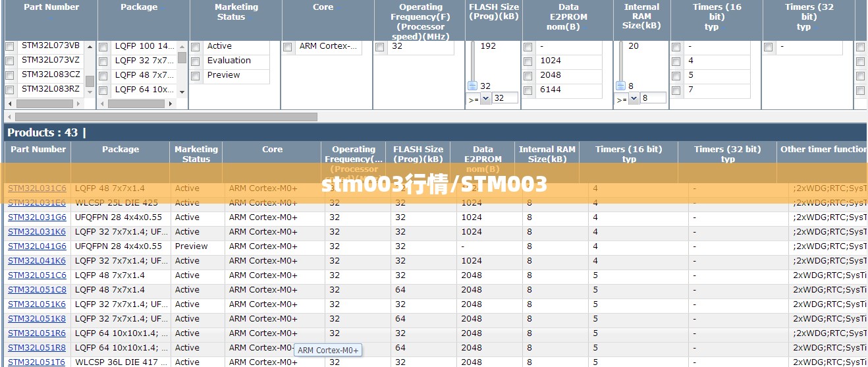
Task: Check the 16-bit timers value 5 filter
Action: 676,76
